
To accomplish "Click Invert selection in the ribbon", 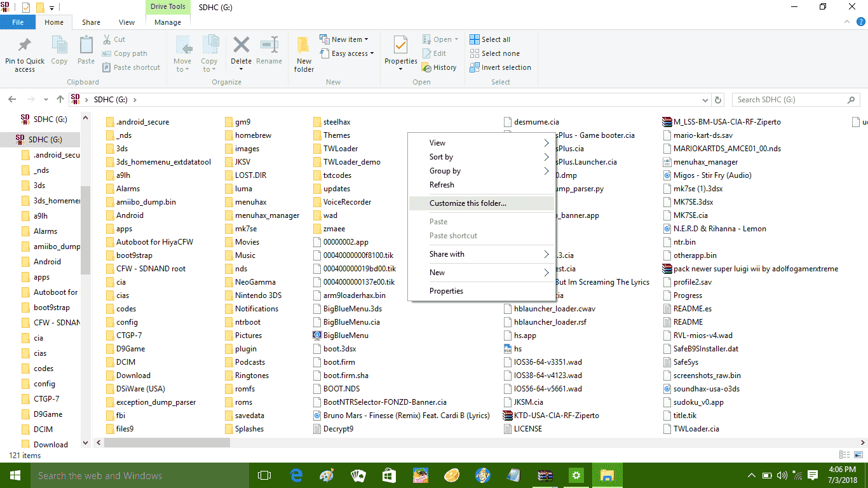I will point(501,67).
